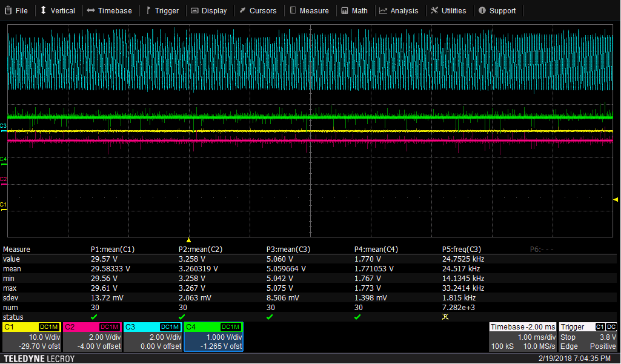621x364 pixels.
Task: Click the yellow trigger level arrow at the right edge
Action: pos(616,199)
